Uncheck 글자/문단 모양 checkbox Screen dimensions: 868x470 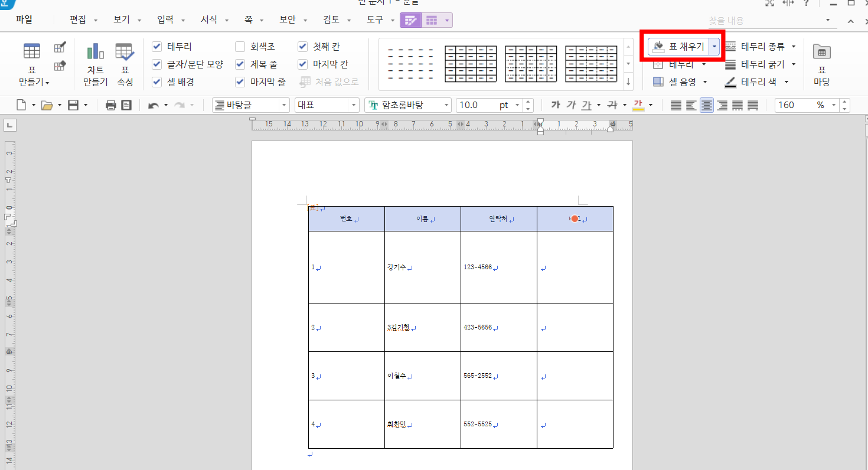coord(156,64)
